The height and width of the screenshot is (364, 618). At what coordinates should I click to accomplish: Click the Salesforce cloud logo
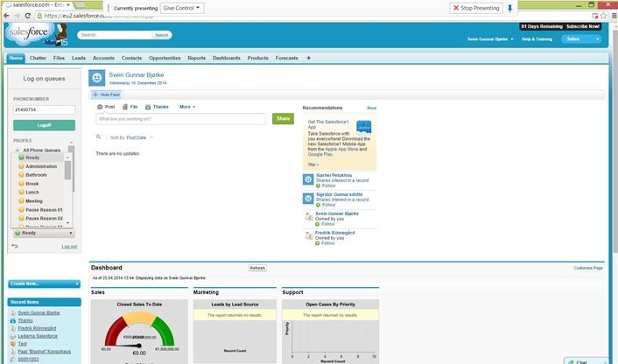click(x=28, y=32)
